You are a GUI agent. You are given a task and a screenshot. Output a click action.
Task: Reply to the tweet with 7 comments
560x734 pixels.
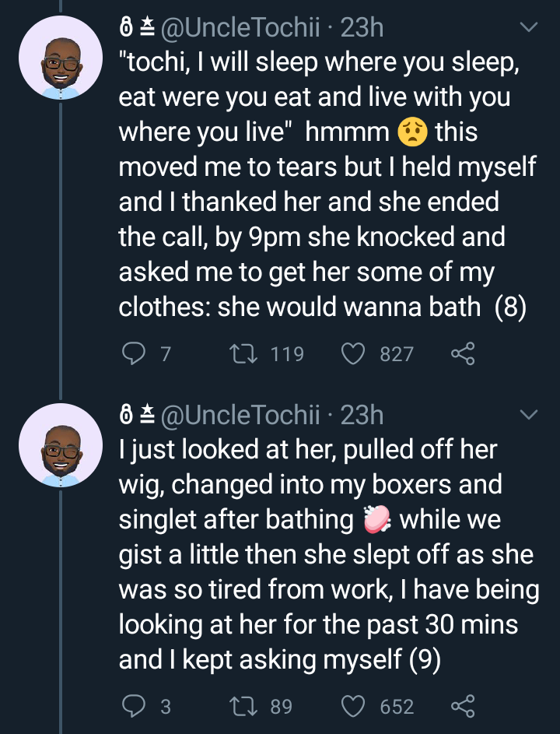(133, 353)
